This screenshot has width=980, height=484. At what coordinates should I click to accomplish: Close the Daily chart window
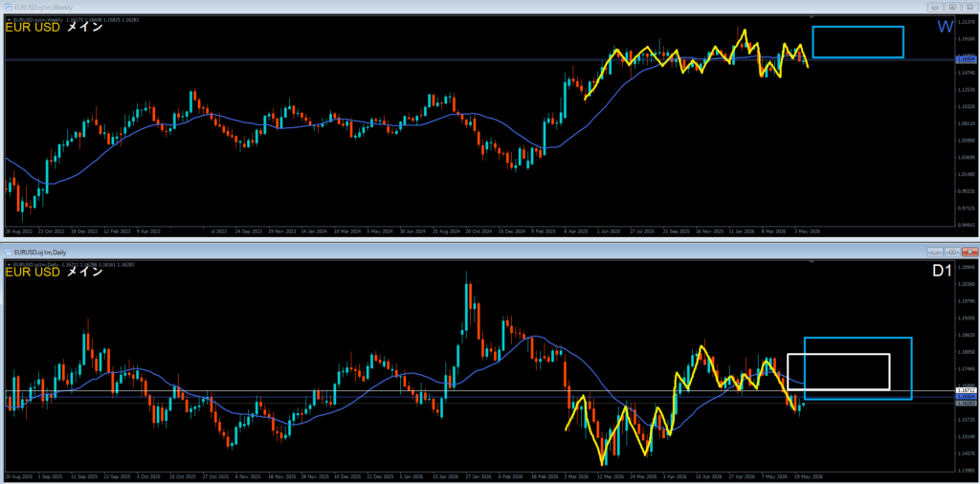point(969,252)
